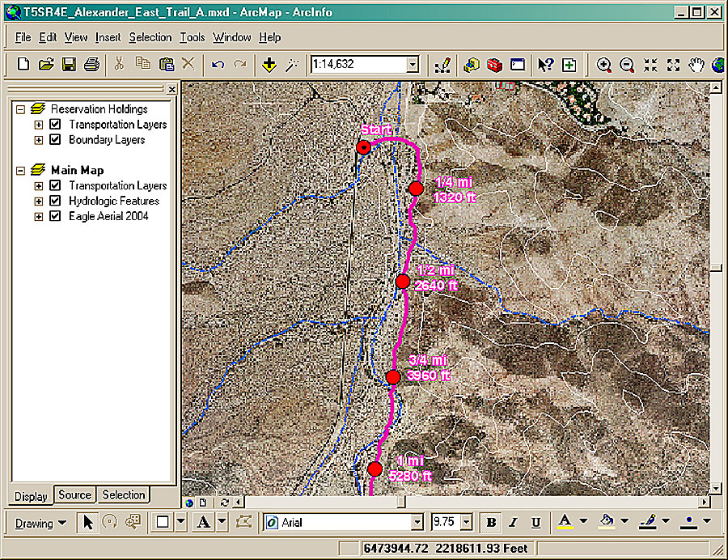Click the Fill Color paint bucket
This screenshot has width=728, height=560.
tap(607, 523)
